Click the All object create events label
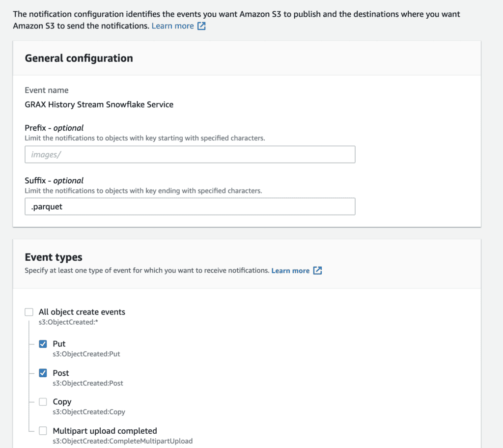This screenshot has height=448, width=503. [x=82, y=312]
